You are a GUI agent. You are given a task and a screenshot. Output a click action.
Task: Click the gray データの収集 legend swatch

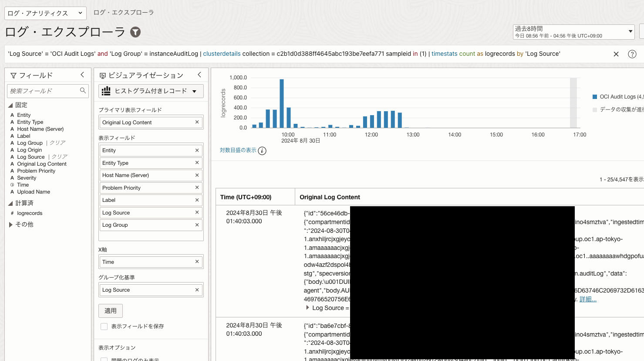click(x=595, y=110)
